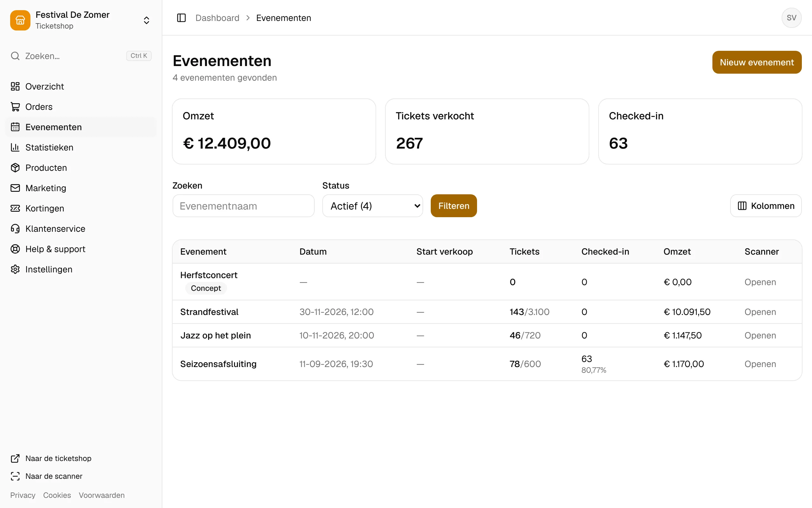Screen dimensions: 812x508
Task: Click the Kortingen ticket percent icon
Action: click(x=15, y=208)
